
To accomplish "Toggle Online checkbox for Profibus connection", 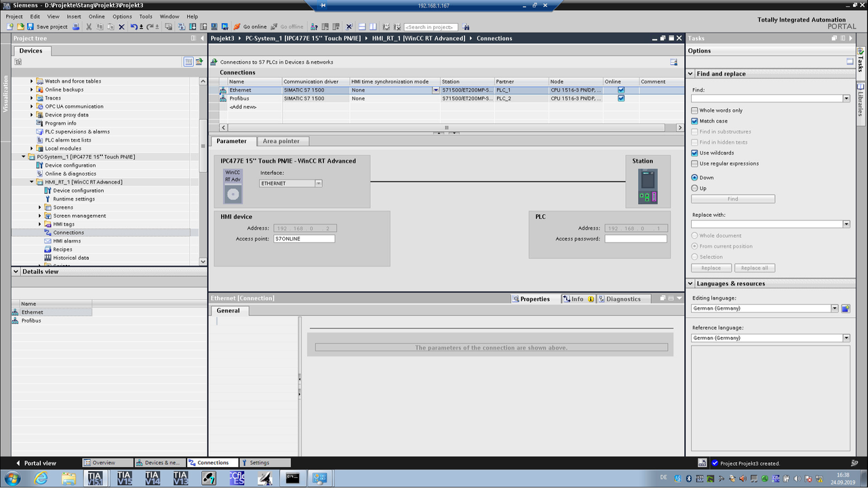I will coord(620,98).
